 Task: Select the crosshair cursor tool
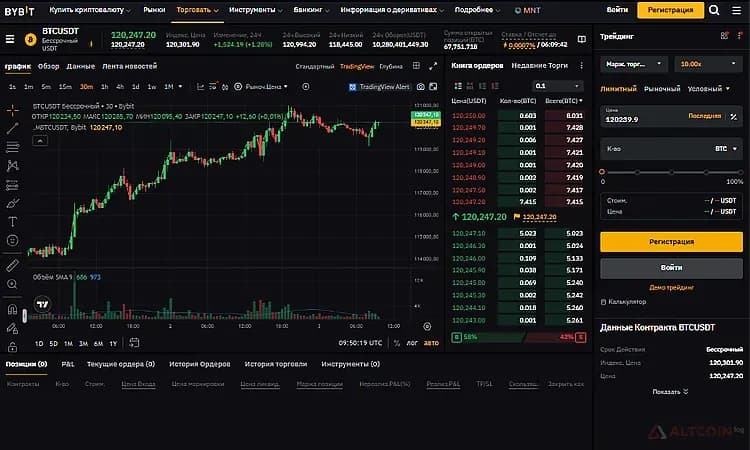12,110
